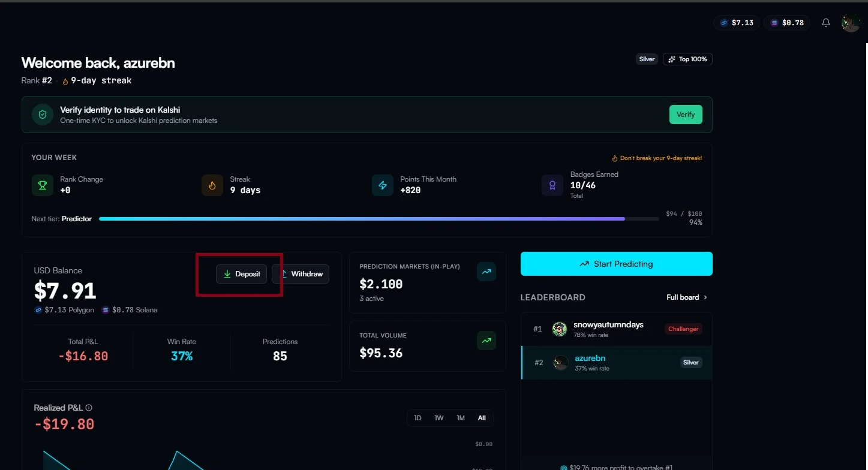Click the Withdraw button
Image resolution: width=868 pixels, height=470 pixels.
coord(301,274)
